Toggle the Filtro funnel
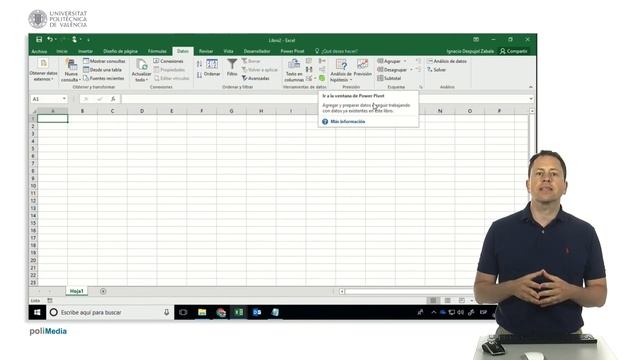 point(232,68)
